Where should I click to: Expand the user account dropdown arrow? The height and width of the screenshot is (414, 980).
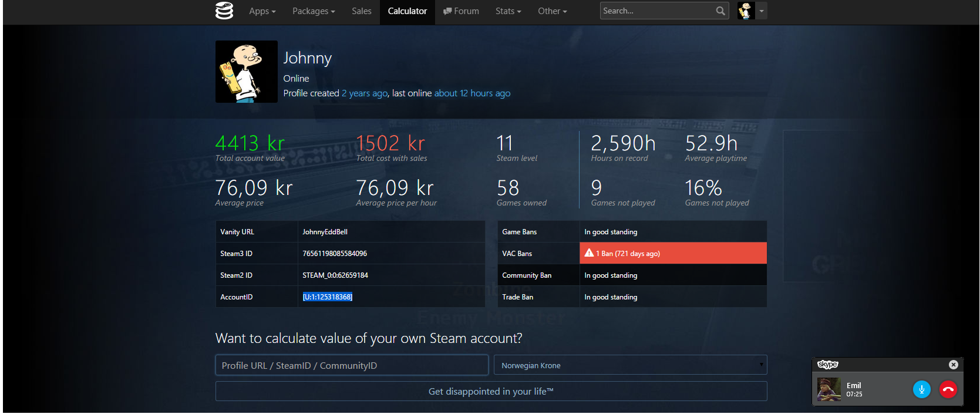click(761, 11)
